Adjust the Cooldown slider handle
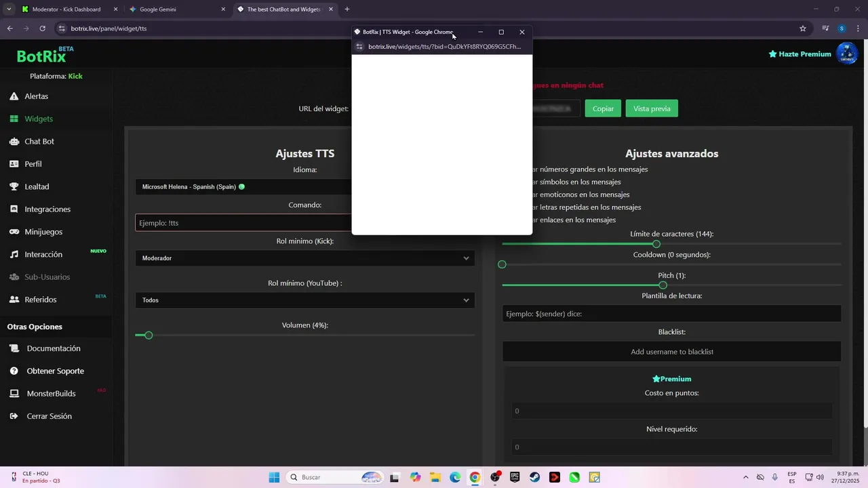This screenshot has height=488, width=868. pos(502,264)
